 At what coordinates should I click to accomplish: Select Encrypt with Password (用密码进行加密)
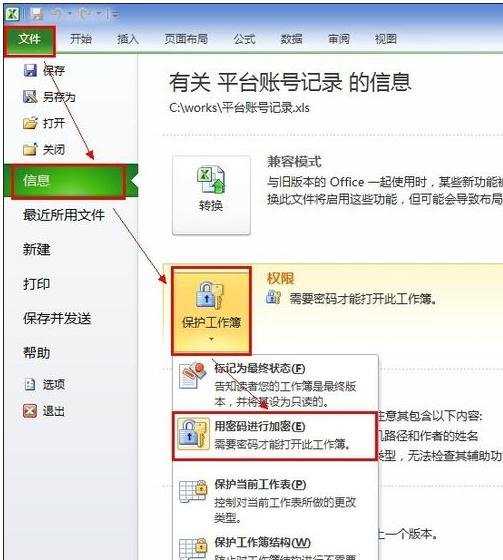pos(275,436)
